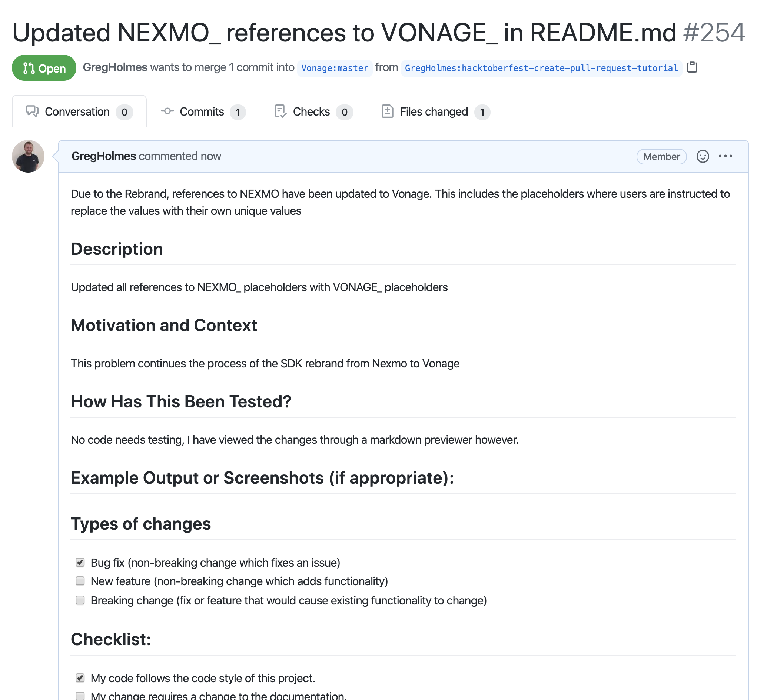This screenshot has height=700, width=767.
Task: Switch to the Conversation tab
Action: pos(79,112)
